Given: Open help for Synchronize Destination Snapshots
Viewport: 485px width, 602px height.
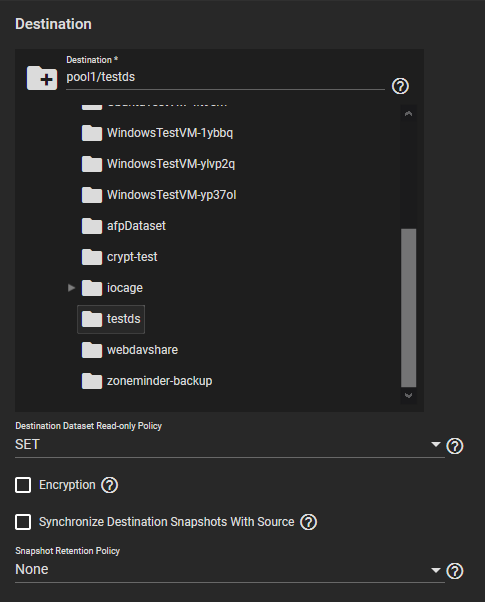Looking at the screenshot, I should [308, 522].
